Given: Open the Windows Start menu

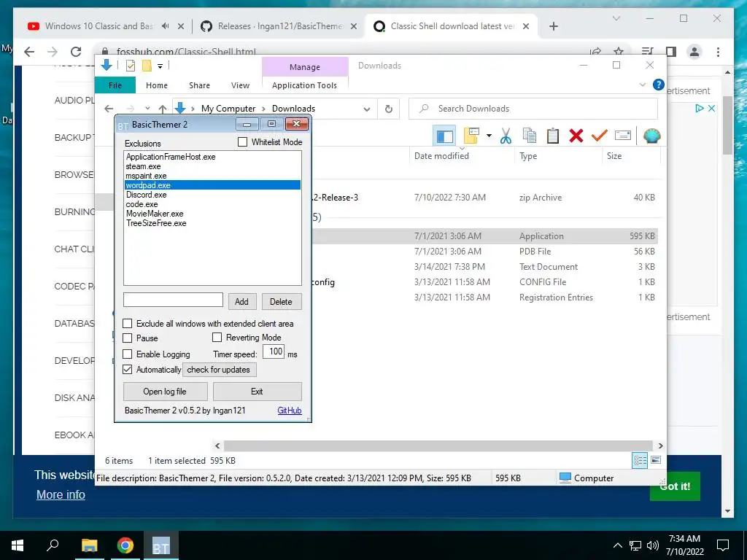Looking at the screenshot, I should (x=18, y=545).
